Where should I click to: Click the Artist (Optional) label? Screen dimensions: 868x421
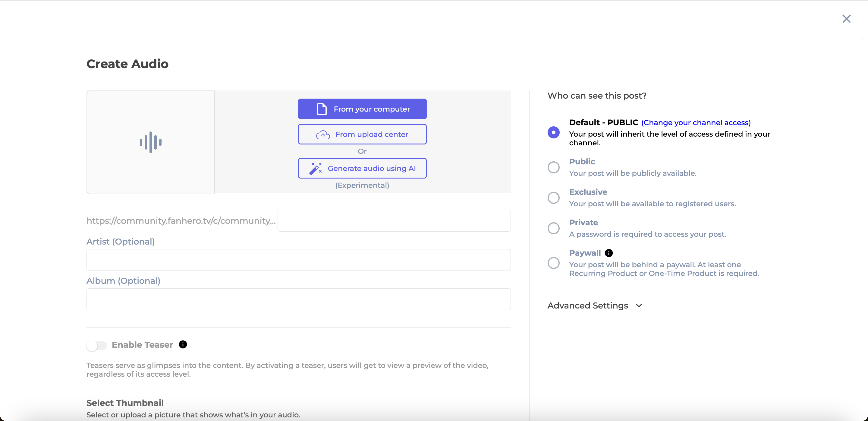(x=121, y=242)
